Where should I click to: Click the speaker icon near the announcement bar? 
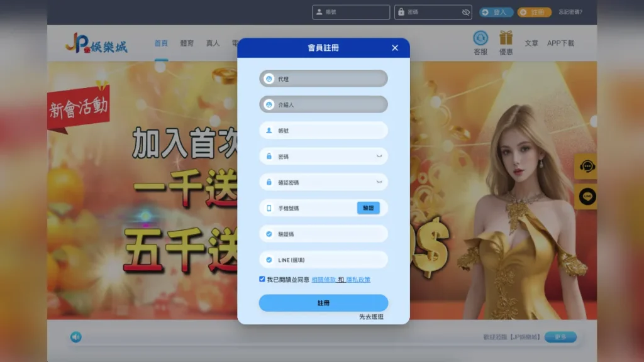pos(77,337)
